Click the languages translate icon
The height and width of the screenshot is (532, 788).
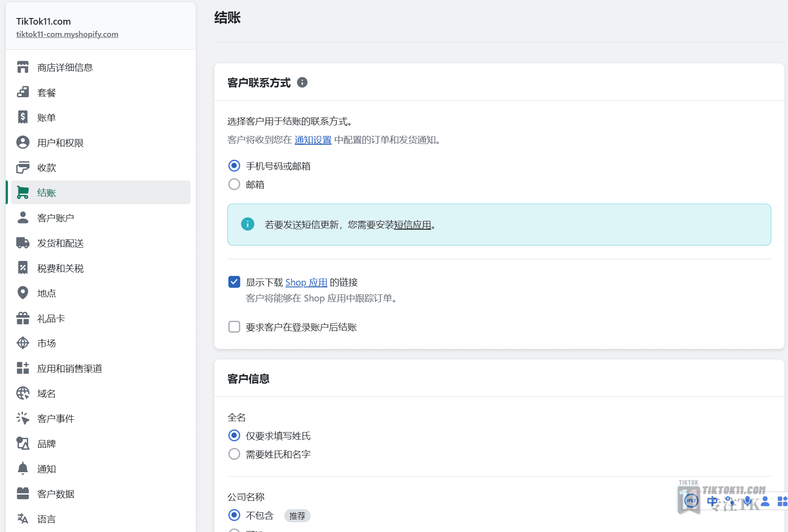(x=23, y=519)
